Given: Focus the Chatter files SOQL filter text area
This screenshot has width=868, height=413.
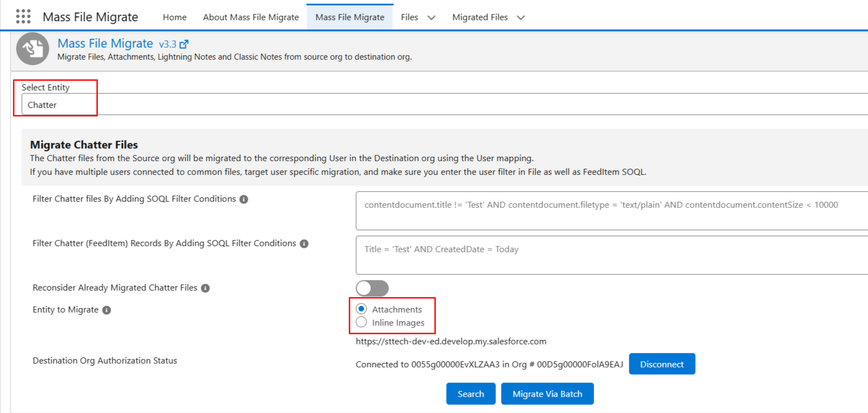Looking at the screenshot, I should pyautogui.click(x=612, y=211).
